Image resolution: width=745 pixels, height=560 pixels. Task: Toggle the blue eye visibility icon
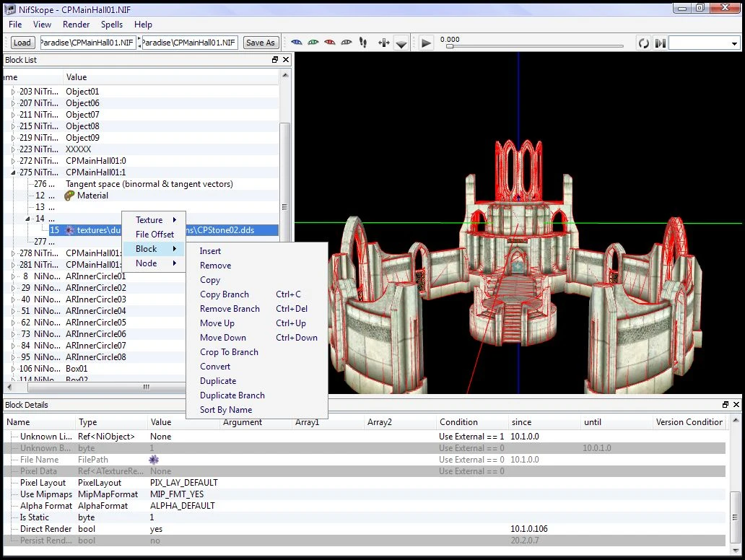(296, 42)
